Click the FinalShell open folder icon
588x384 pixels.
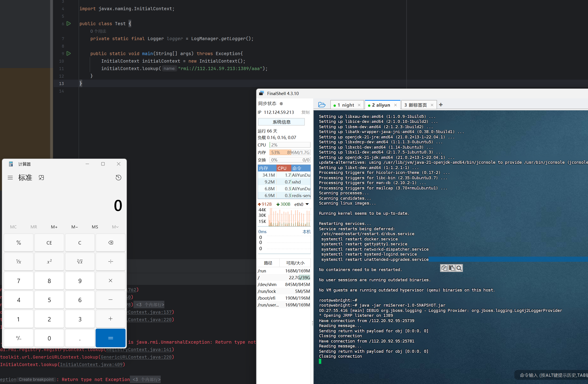tap(322, 105)
